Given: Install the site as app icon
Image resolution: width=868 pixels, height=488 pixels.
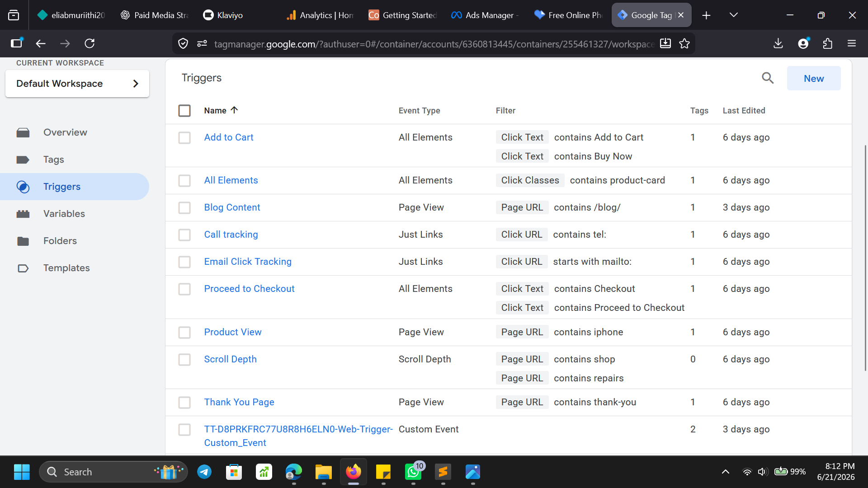Looking at the screenshot, I should [665, 43].
